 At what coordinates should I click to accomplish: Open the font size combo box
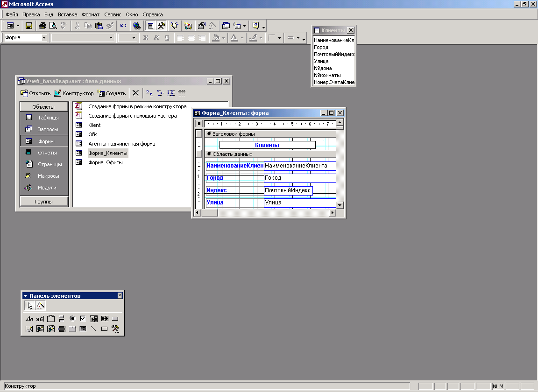pyautogui.click(x=134, y=38)
